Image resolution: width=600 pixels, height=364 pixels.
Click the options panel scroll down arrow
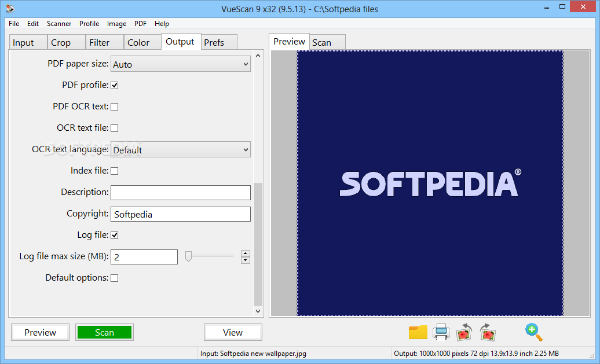coord(258,311)
